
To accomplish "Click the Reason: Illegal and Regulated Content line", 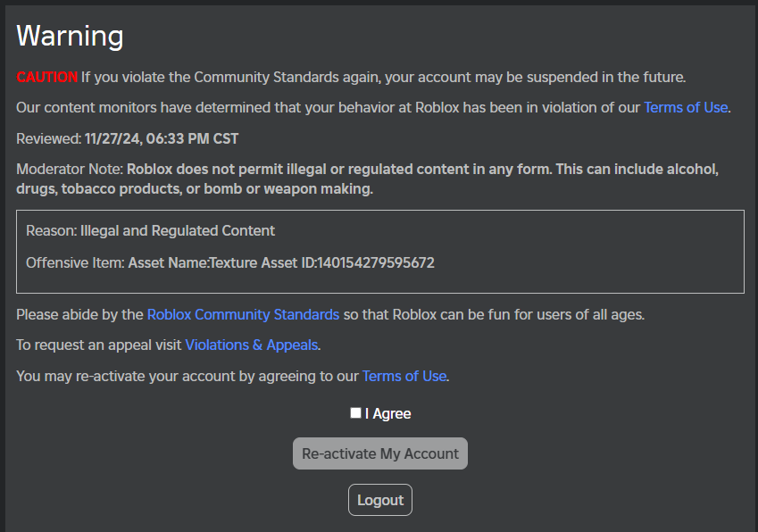I will click(x=147, y=230).
